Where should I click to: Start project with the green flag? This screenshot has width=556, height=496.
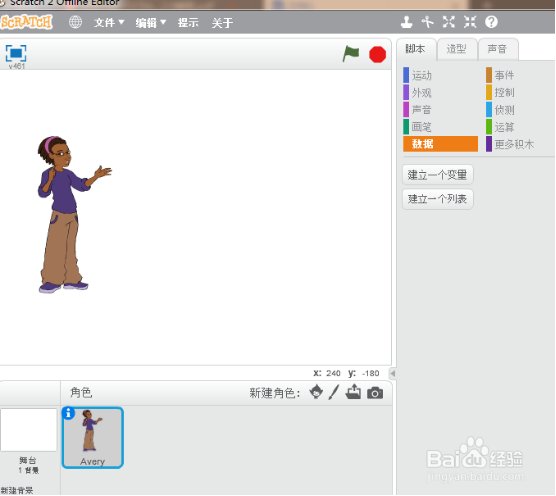coord(351,54)
